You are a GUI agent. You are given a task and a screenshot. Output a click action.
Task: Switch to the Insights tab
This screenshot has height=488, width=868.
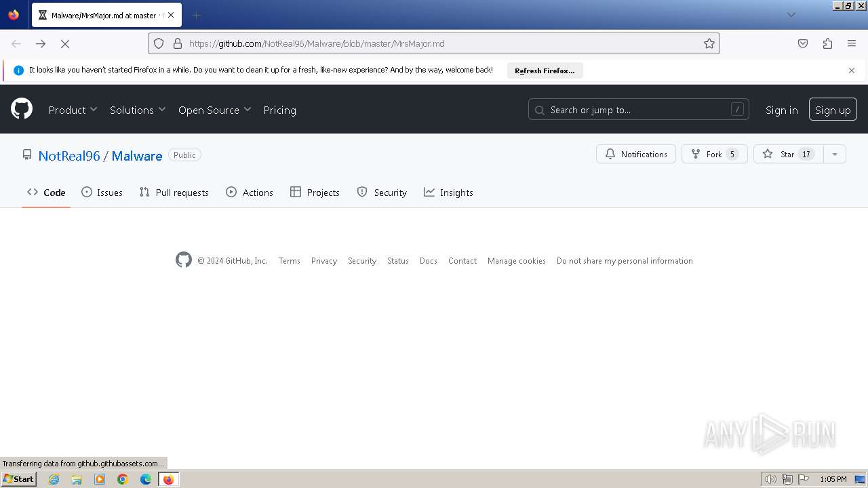point(448,192)
